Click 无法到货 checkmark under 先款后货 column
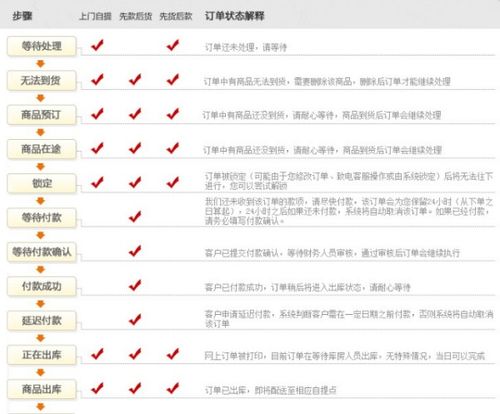The height and width of the screenshot is (414, 500). coord(135,79)
